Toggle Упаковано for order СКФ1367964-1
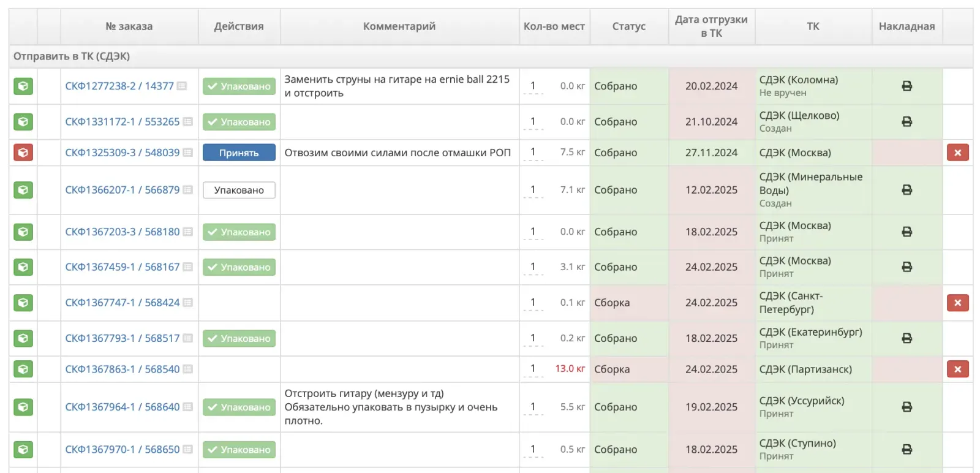 coord(239,407)
